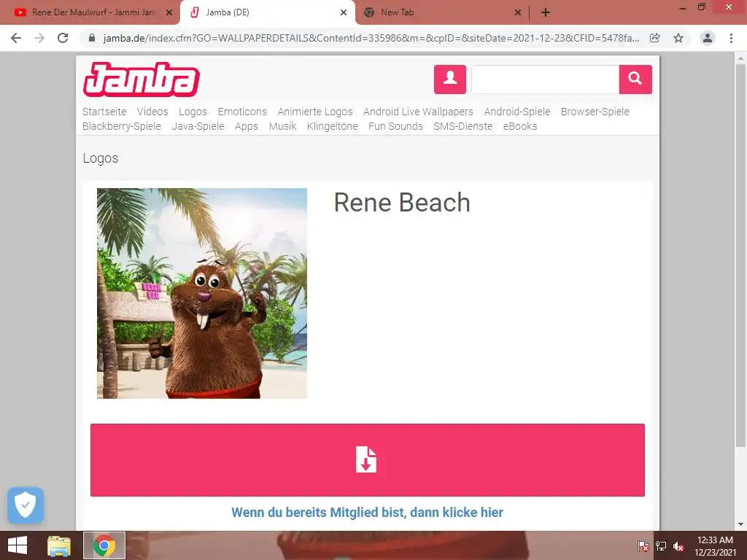This screenshot has width=747, height=560.
Task: Click the network tray icon
Action: pos(661,546)
